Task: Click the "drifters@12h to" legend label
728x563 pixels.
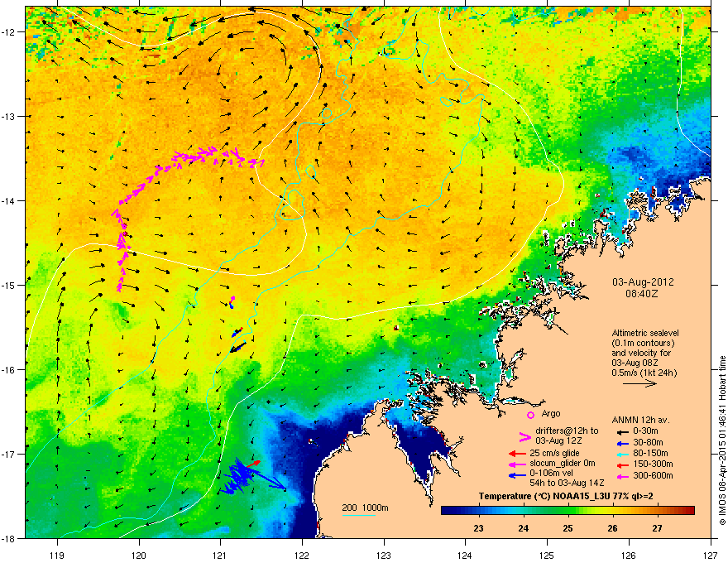Action: (567, 431)
